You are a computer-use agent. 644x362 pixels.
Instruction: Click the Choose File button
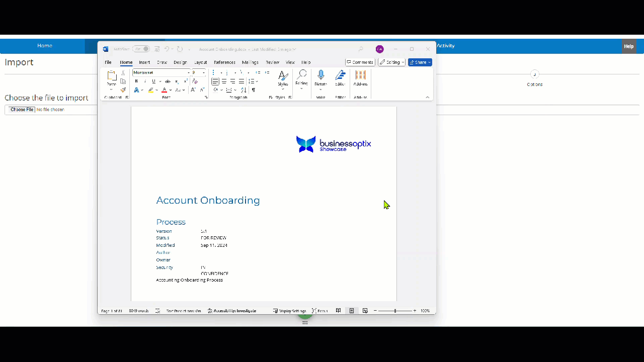(22, 110)
